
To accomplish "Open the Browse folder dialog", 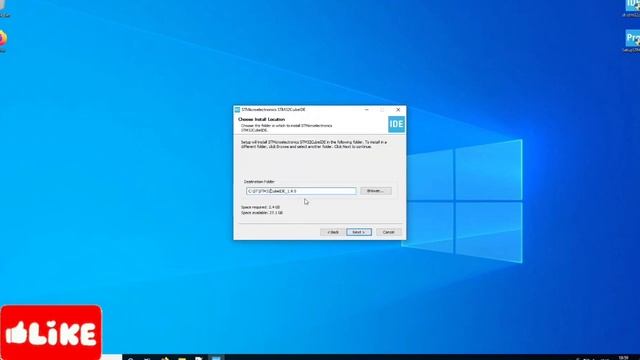I will (x=376, y=191).
